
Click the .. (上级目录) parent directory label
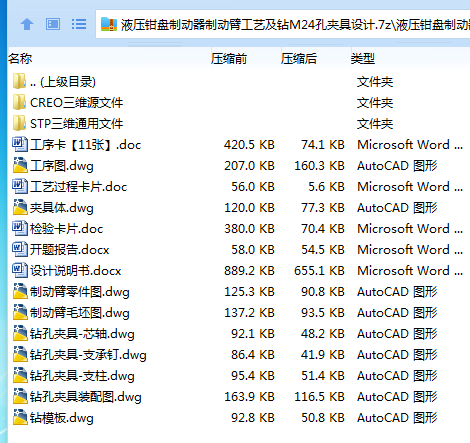pos(63,82)
